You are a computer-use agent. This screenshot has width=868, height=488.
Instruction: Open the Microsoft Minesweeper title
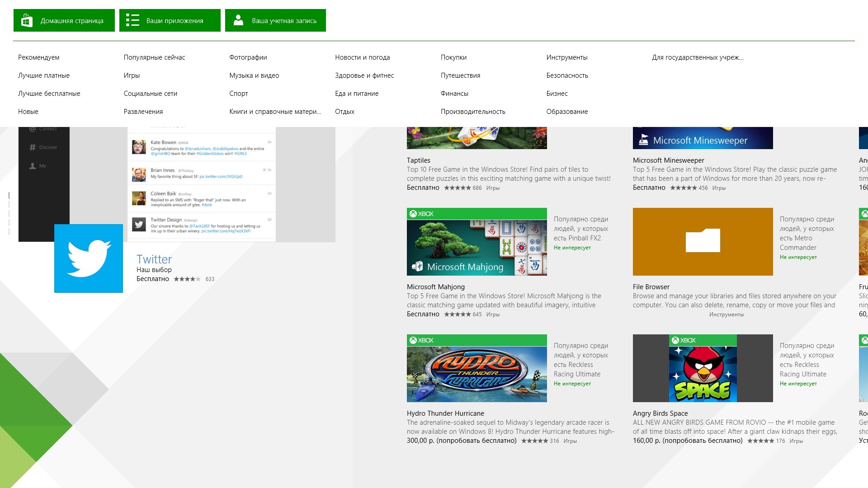669,160
